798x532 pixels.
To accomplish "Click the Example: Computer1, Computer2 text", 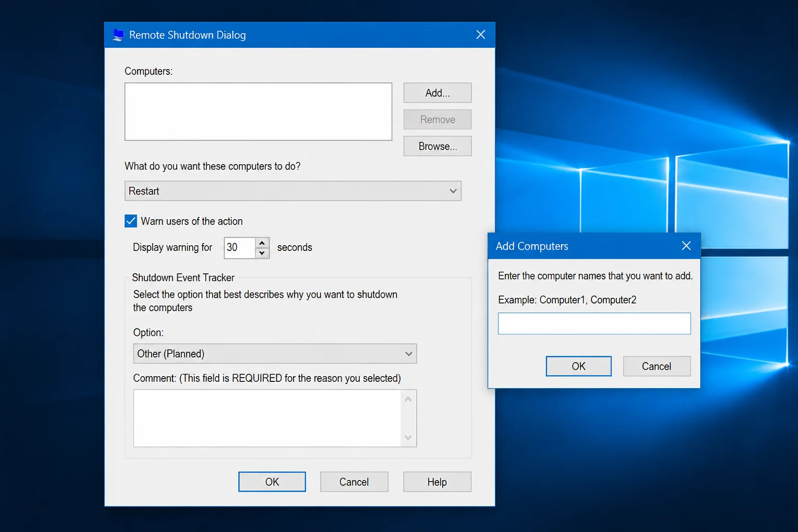I will point(567,300).
